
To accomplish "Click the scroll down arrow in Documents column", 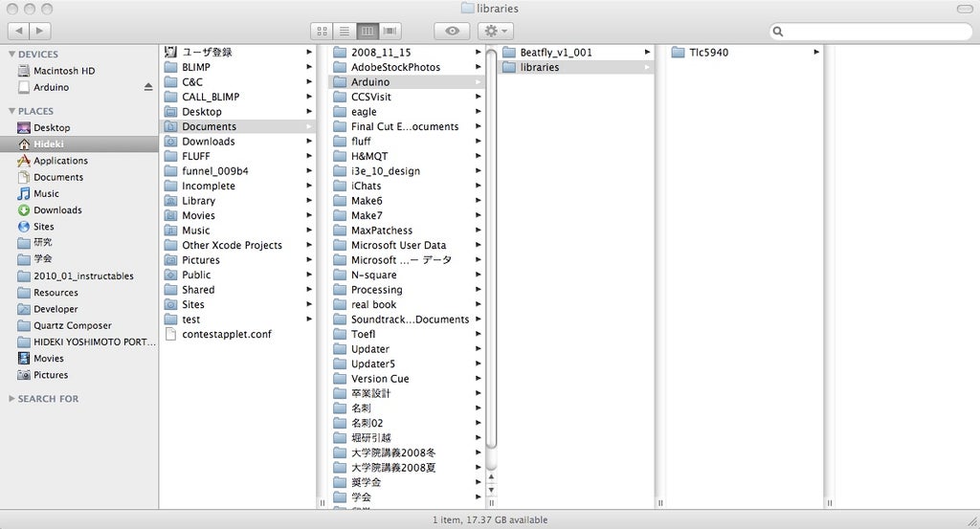I will [491, 490].
